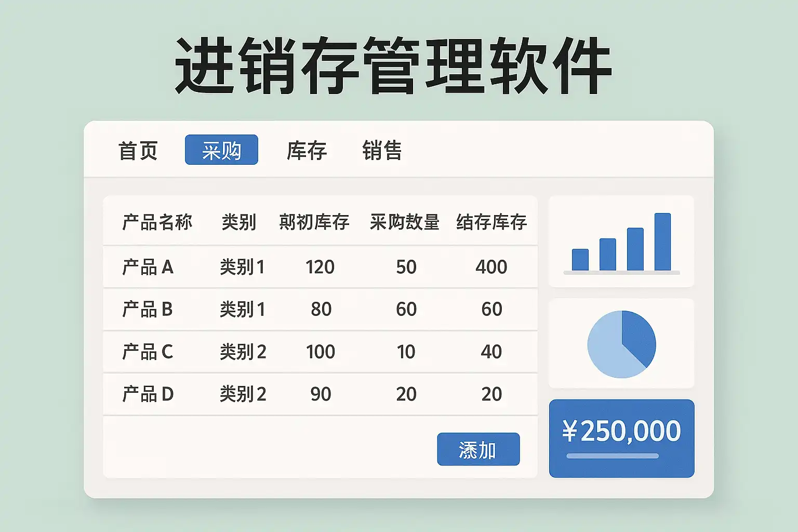Image resolution: width=798 pixels, height=532 pixels.
Task: Click the 采购数量 column header
Action: (x=405, y=222)
